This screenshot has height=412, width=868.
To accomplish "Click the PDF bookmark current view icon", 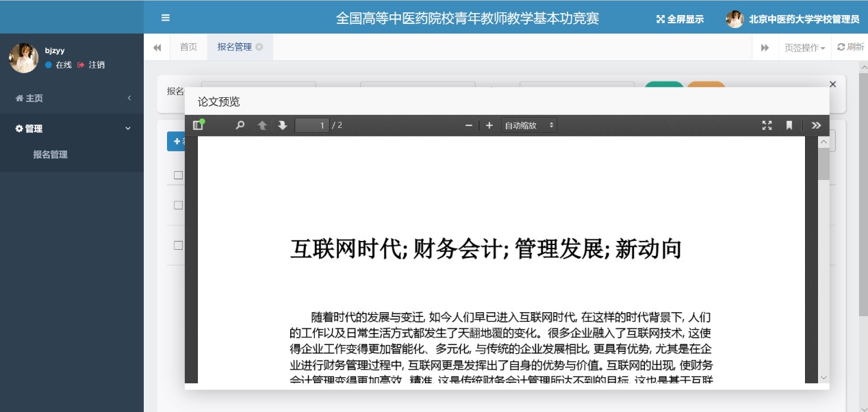I will pyautogui.click(x=789, y=125).
